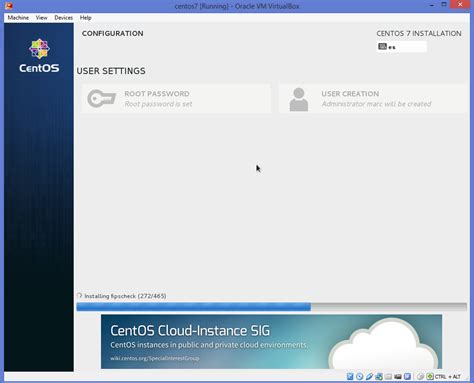Open the View menu

click(41, 18)
